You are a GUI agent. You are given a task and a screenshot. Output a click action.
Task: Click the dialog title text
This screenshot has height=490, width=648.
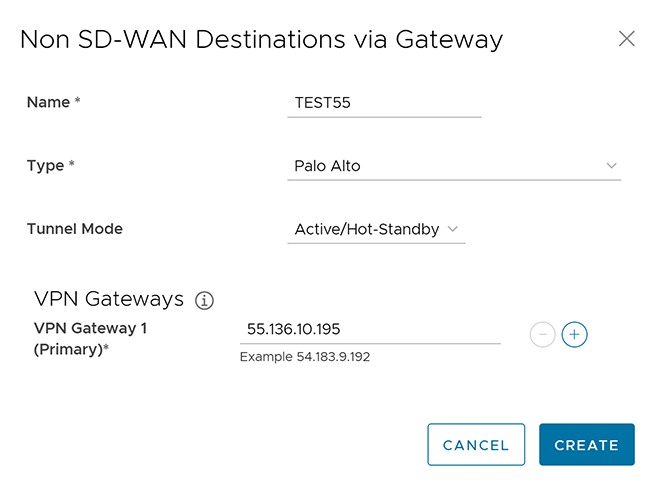click(x=261, y=40)
